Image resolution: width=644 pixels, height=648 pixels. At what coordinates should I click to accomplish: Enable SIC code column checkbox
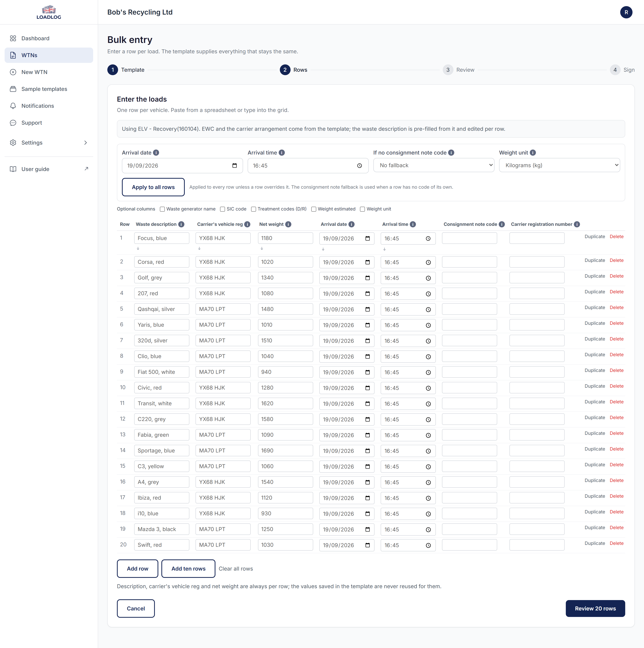pos(222,209)
